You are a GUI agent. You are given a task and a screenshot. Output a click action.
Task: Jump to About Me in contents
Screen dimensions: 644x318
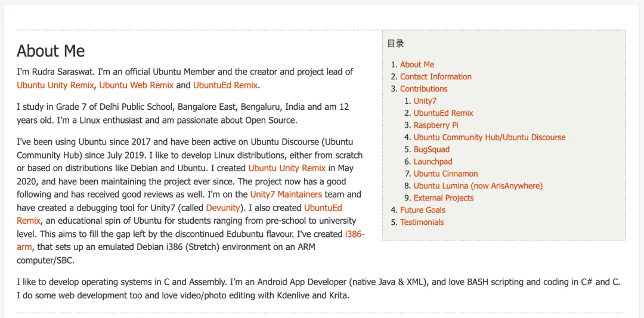417,64
